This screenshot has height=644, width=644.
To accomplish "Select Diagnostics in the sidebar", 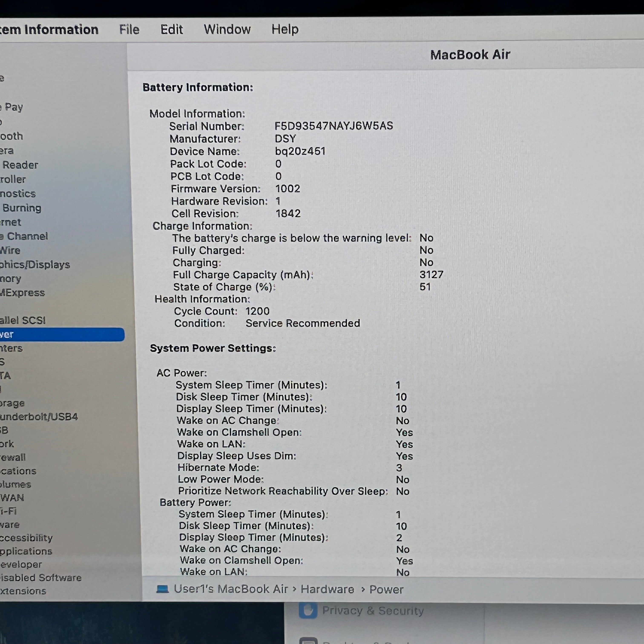I will coord(18,194).
